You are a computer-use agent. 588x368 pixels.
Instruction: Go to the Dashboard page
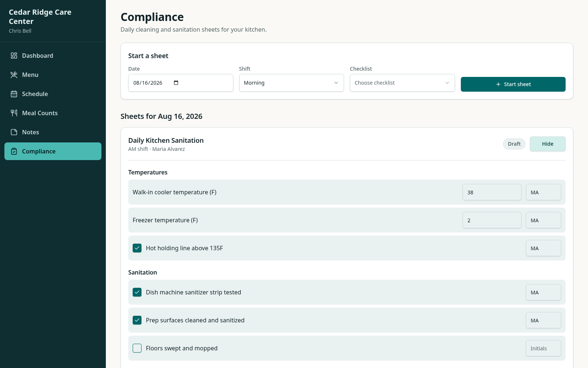pyautogui.click(x=53, y=56)
